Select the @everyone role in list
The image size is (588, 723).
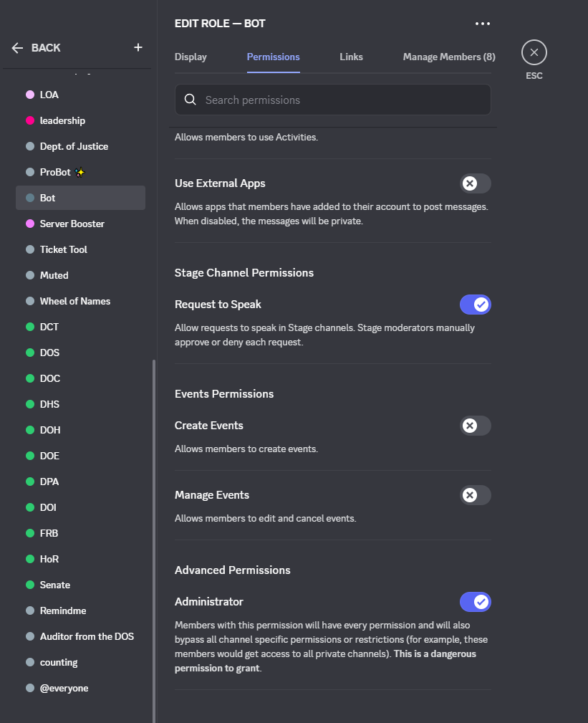[64, 688]
